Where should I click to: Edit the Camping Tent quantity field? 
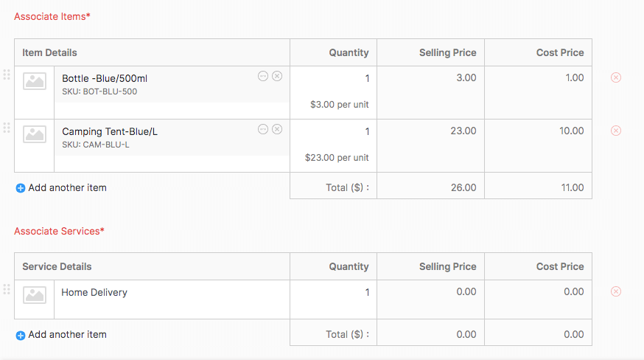(x=334, y=131)
